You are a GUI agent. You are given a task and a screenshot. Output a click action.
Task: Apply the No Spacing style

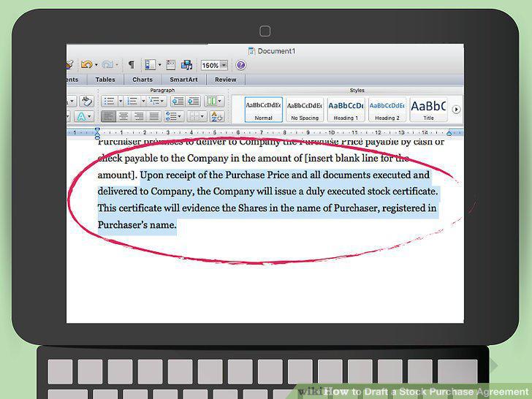tap(305, 110)
